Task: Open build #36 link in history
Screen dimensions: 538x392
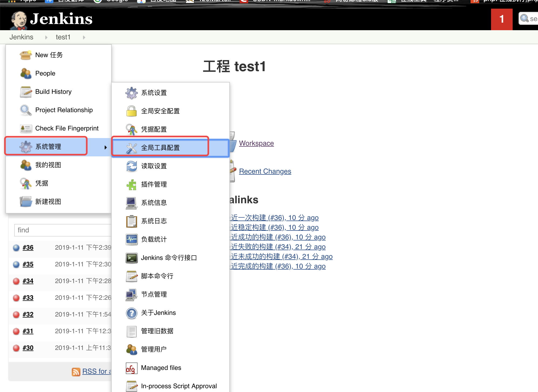Action: 28,247
